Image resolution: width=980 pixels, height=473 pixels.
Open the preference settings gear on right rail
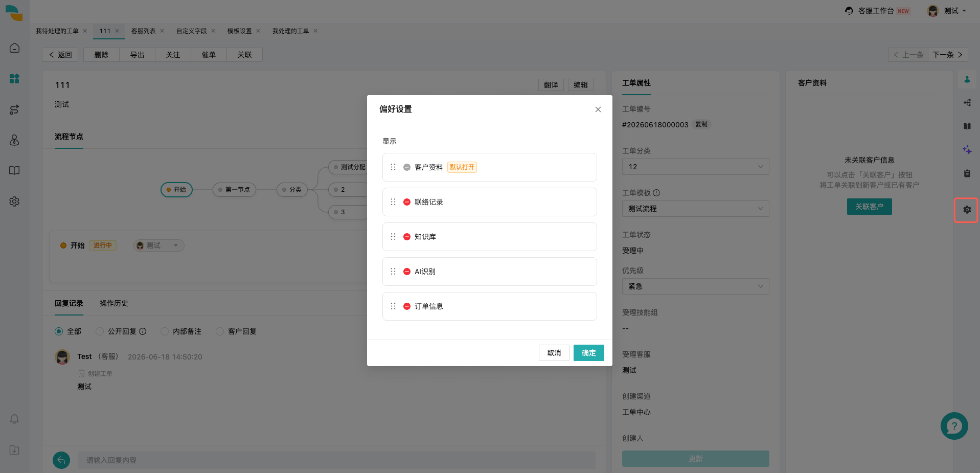pyautogui.click(x=967, y=210)
